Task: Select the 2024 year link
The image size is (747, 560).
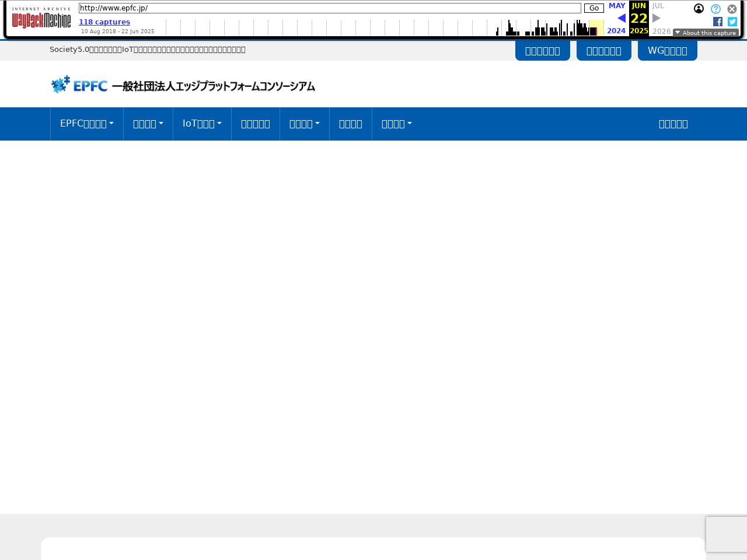Action: click(616, 31)
